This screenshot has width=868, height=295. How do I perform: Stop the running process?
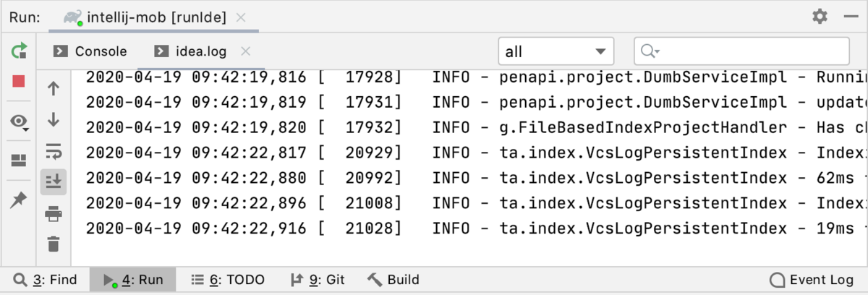20,81
